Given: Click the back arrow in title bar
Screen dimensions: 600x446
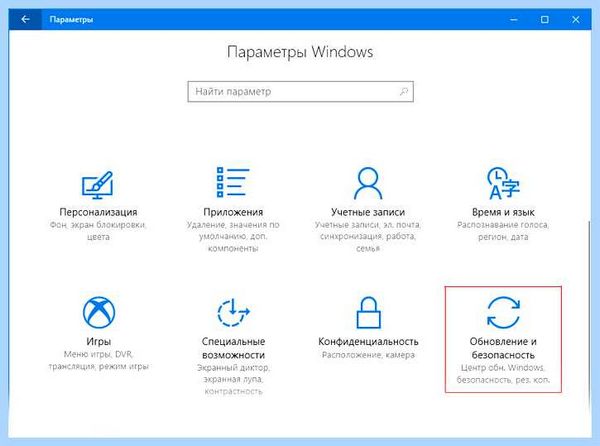Looking at the screenshot, I should tap(25, 19).
